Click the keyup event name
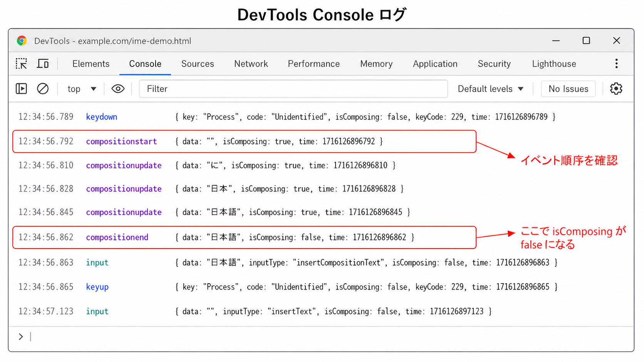 click(x=97, y=287)
